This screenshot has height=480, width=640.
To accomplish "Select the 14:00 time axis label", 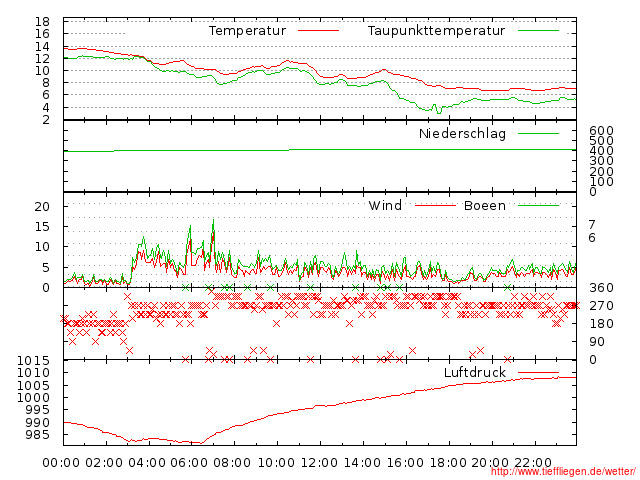I will [x=362, y=463].
